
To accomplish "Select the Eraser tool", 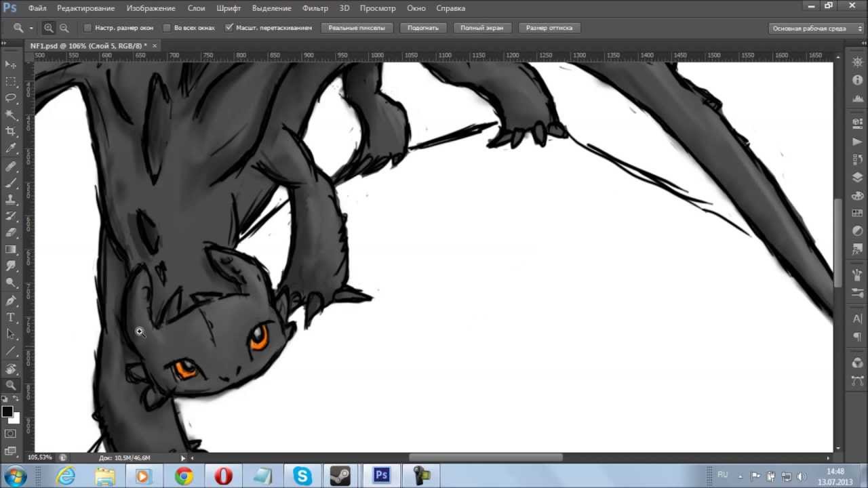I will [x=11, y=232].
